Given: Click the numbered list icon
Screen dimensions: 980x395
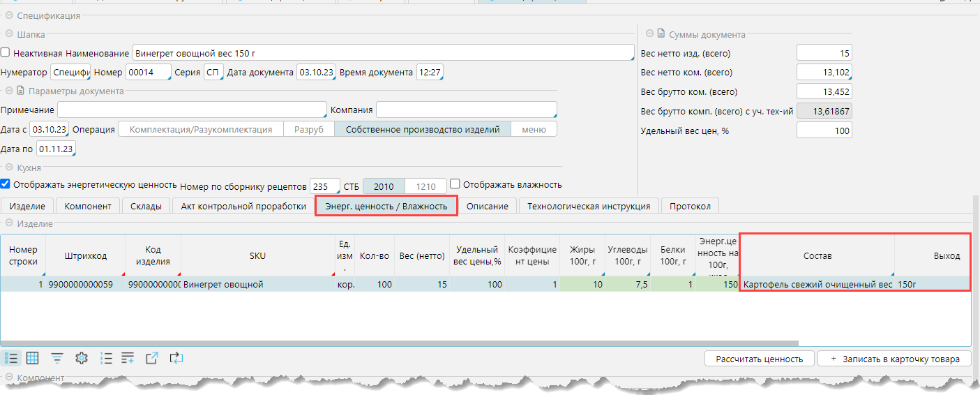Looking at the screenshot, I should [106, 358].
